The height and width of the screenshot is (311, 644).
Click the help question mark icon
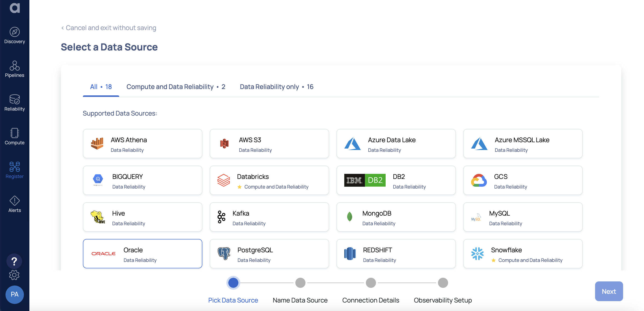pos(14,261)
